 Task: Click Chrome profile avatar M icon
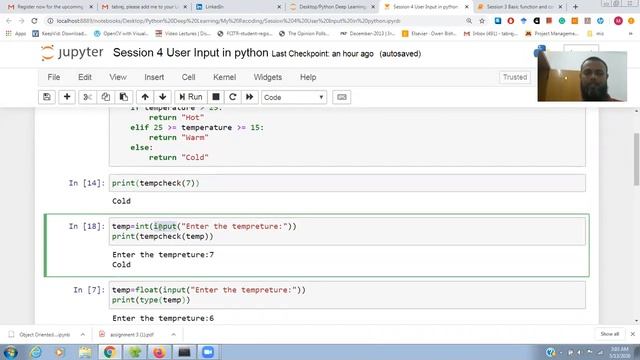click(618, 21)
